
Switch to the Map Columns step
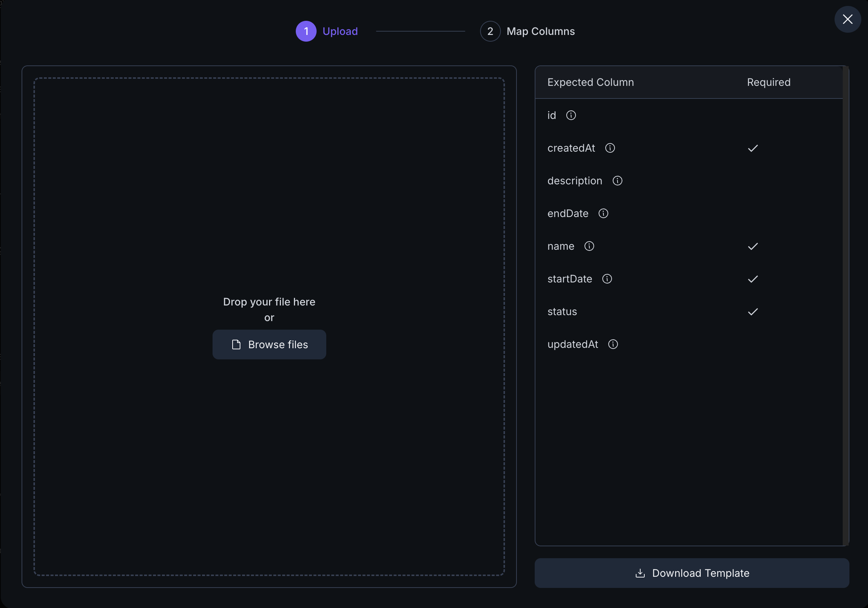tap(541, 31)
